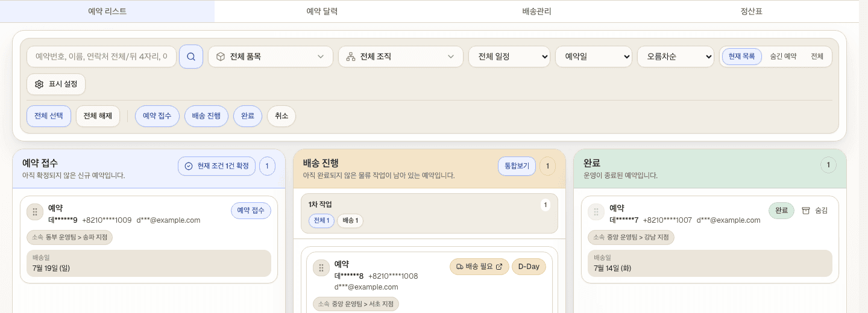
Task: Click phone number +8210****1007
Action: tap(668, 220)
